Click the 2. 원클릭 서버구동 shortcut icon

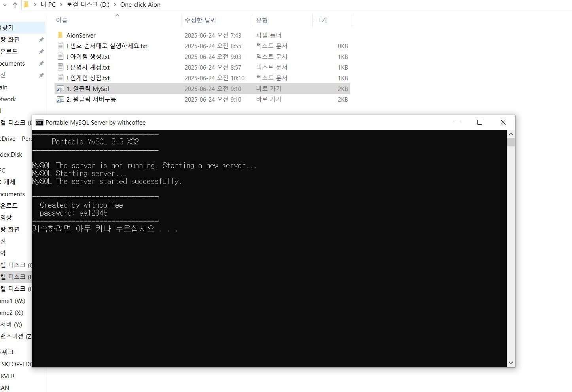pyautogui.click(x=60, y=99)
